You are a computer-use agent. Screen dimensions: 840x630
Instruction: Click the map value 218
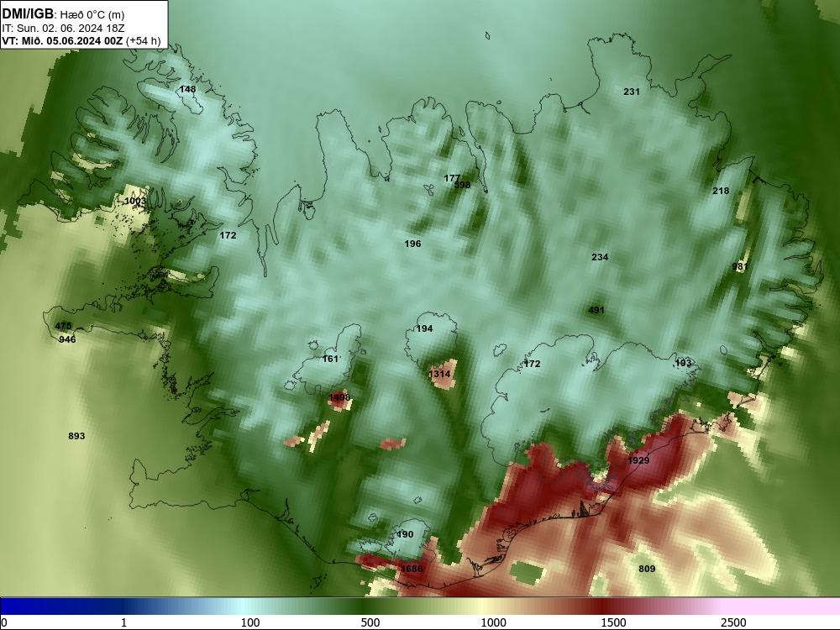[721, 191]
